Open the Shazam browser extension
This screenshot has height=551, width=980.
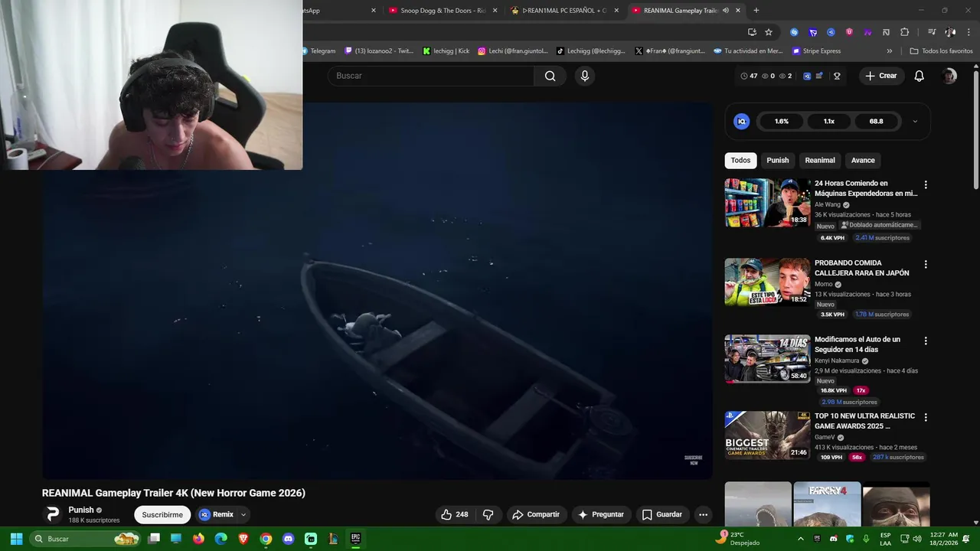point(794,32)
